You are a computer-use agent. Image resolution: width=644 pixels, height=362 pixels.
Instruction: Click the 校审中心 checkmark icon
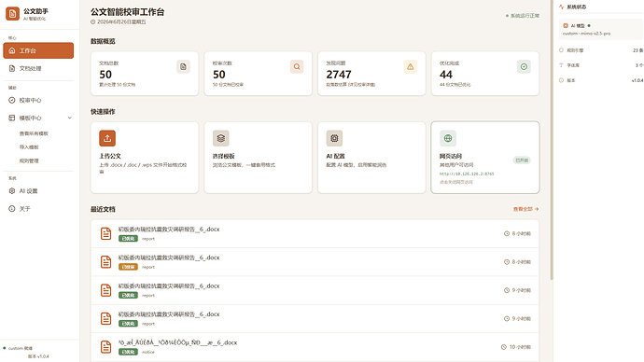click(12, 100)
